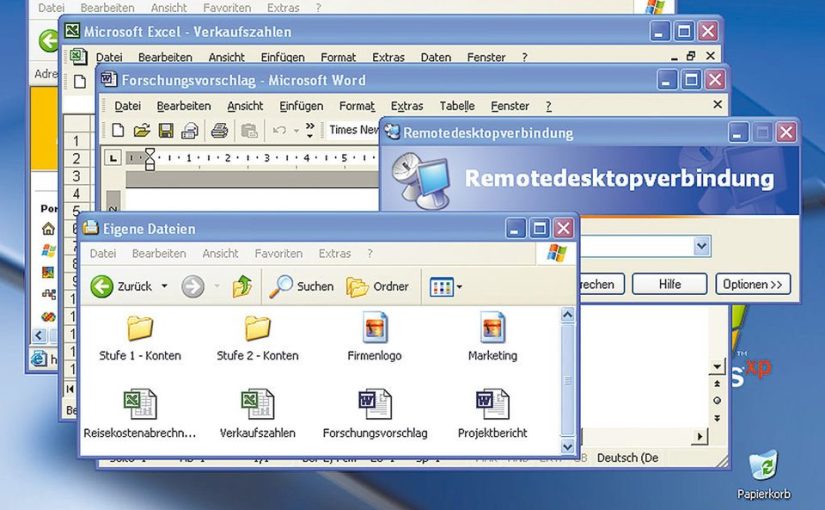
Task: Click row header 3 in Excel
Action: click(x=76, y=176)
